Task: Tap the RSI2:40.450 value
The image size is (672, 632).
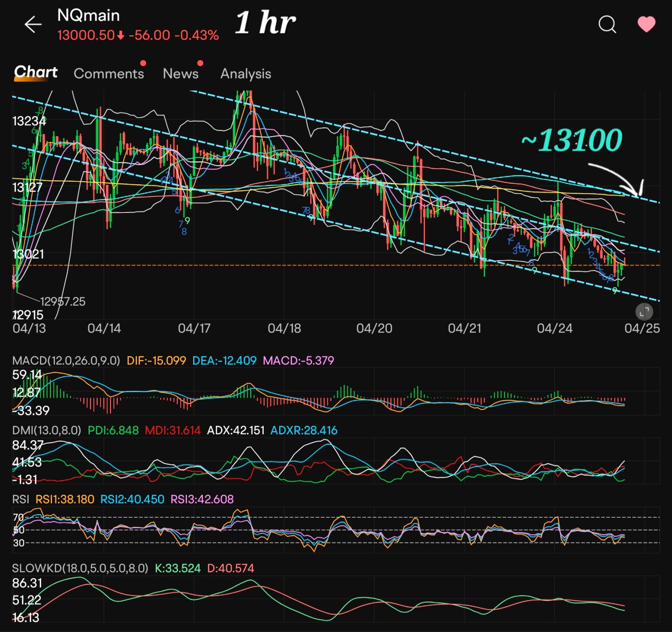Action: 132,499
